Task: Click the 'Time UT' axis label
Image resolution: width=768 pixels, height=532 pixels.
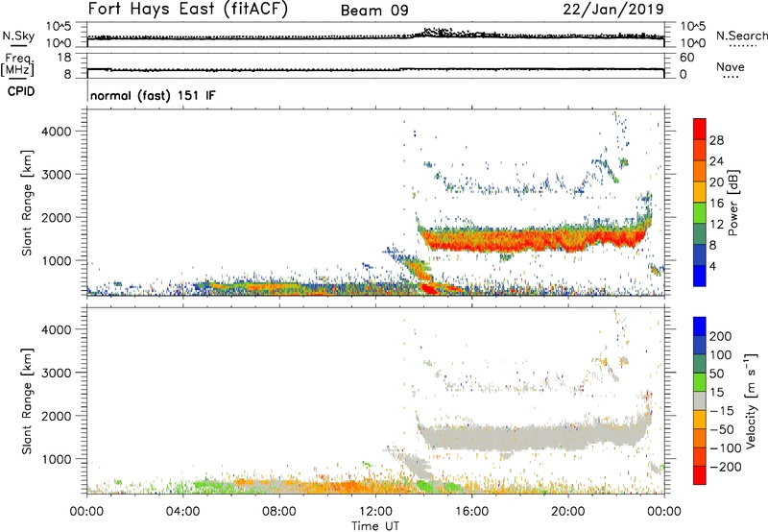Action: (x=375, y=526)
